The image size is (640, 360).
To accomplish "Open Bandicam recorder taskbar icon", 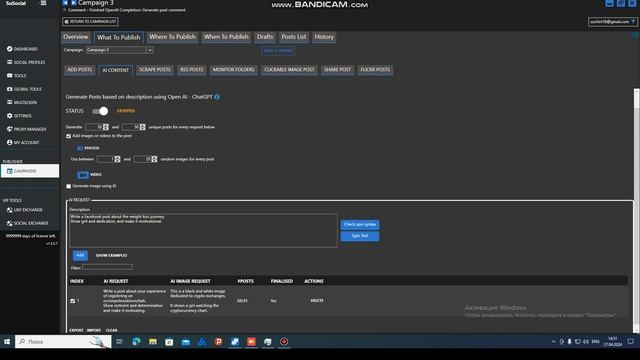I will [x=284, y=342].
